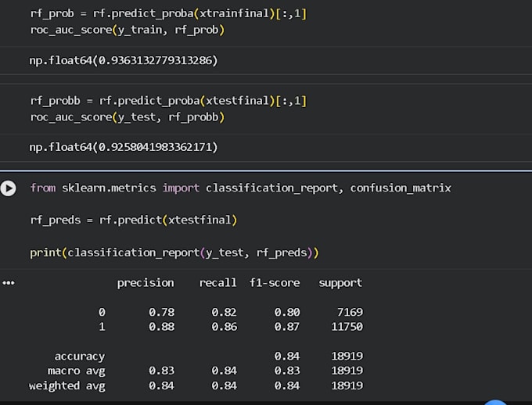This screenshot has width=532, height=405.
Task: Select the accuracy f1-score value 0.84
Action: [287, 357]
